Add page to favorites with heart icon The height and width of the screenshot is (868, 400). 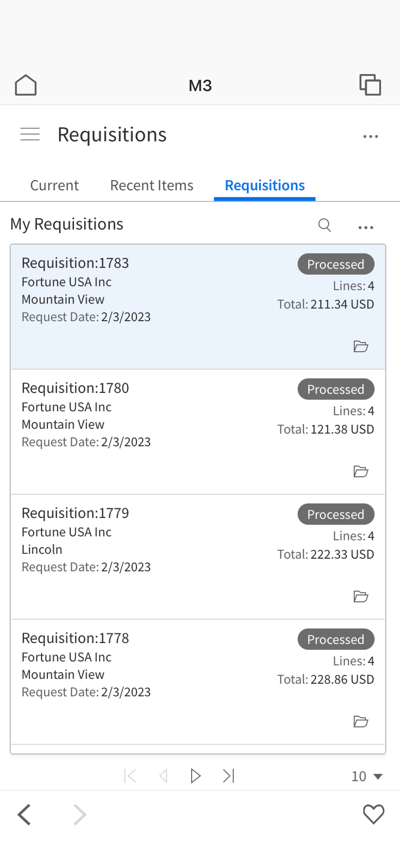pyautogui.click(x=374, y=814)
